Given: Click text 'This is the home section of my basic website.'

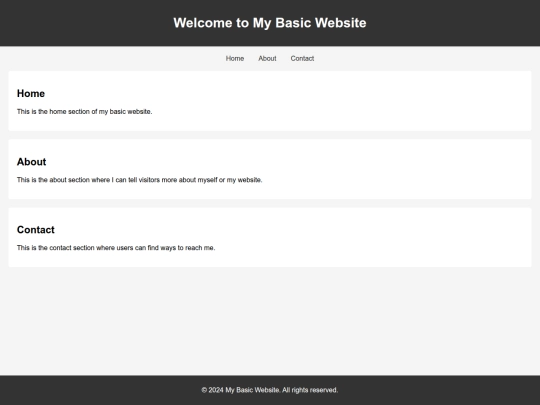Looking at the screenshot, I should coord(84,112).
